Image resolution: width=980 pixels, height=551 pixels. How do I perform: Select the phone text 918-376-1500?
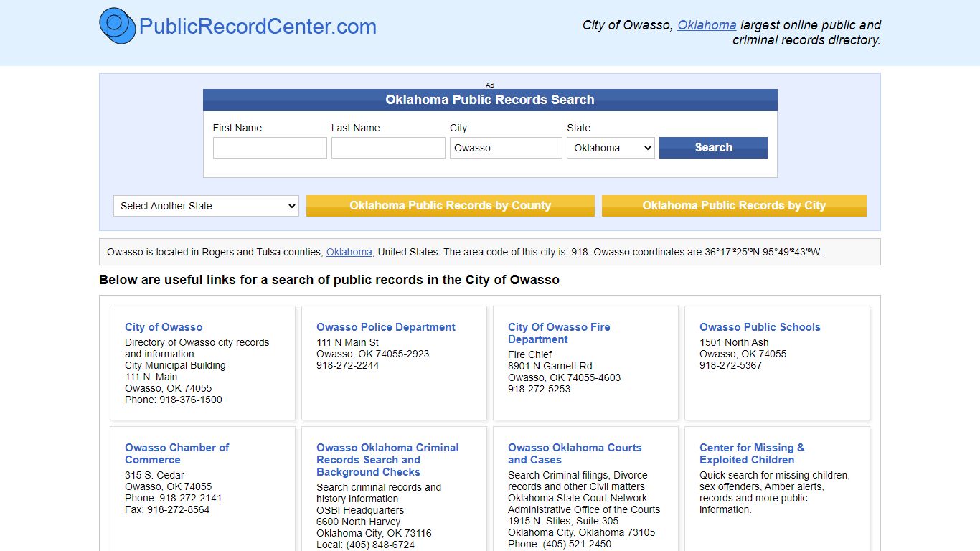pos(191,400)
